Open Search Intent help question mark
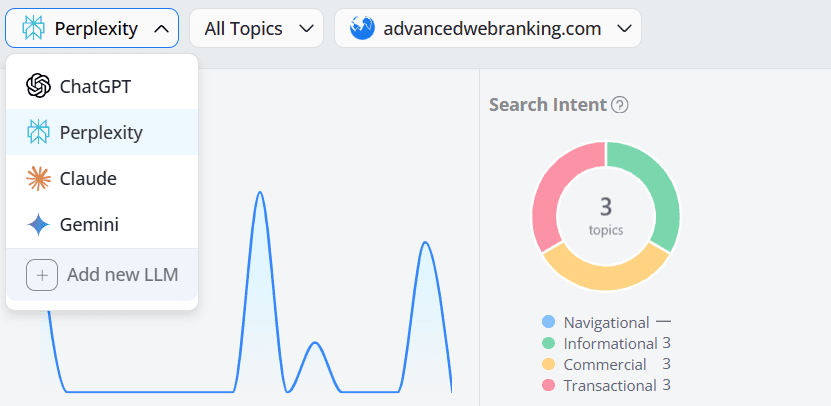Viewport: 831px width, 406px height. click(620, 105)
